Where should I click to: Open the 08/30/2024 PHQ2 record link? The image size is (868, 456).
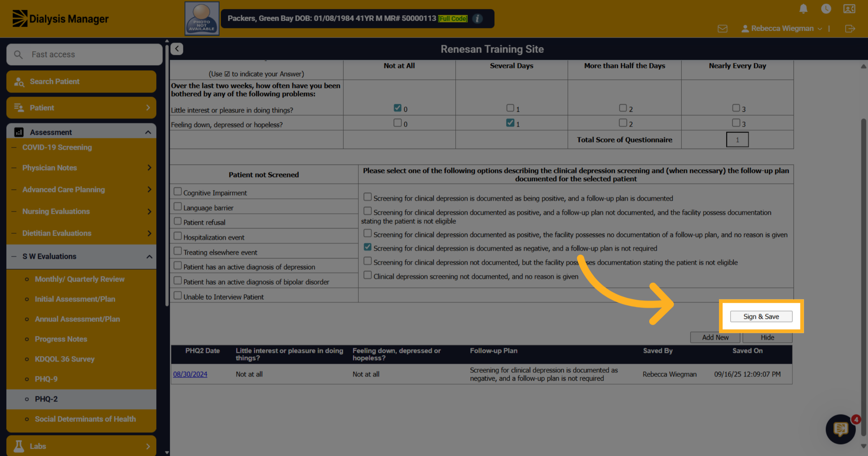pyautogui.click(x=190, y=374)
